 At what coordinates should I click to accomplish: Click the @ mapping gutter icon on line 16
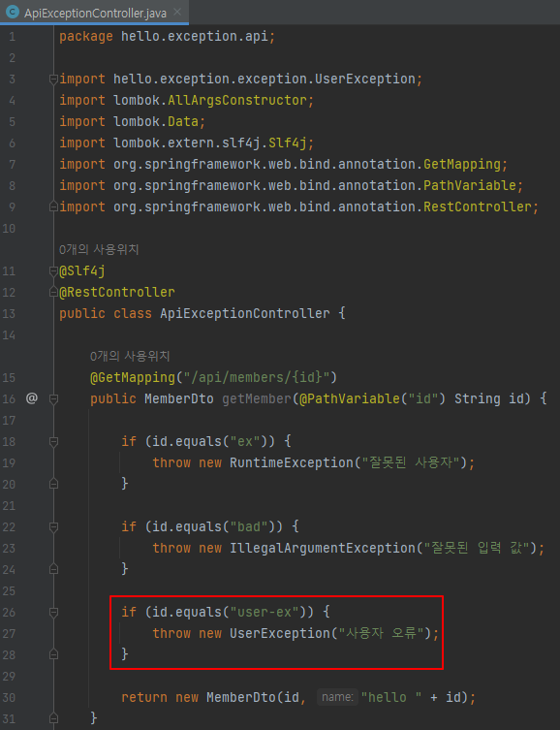coord(32,399)
